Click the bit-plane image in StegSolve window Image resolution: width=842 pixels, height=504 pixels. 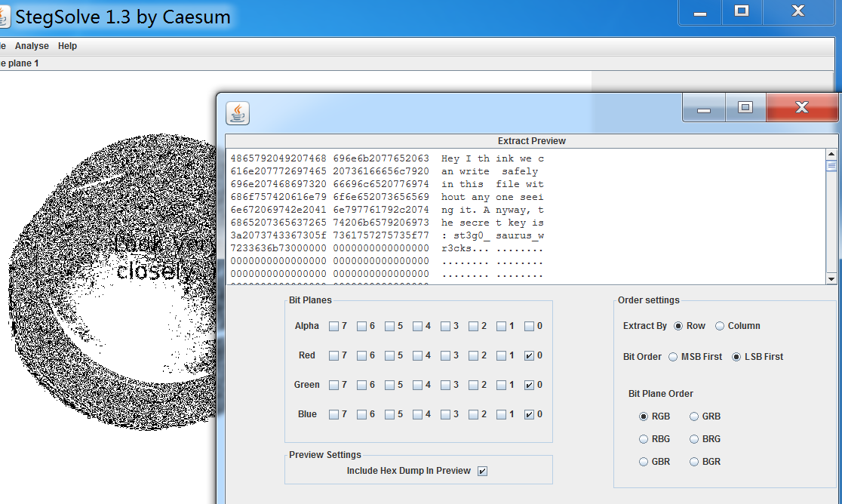(112, 281)
